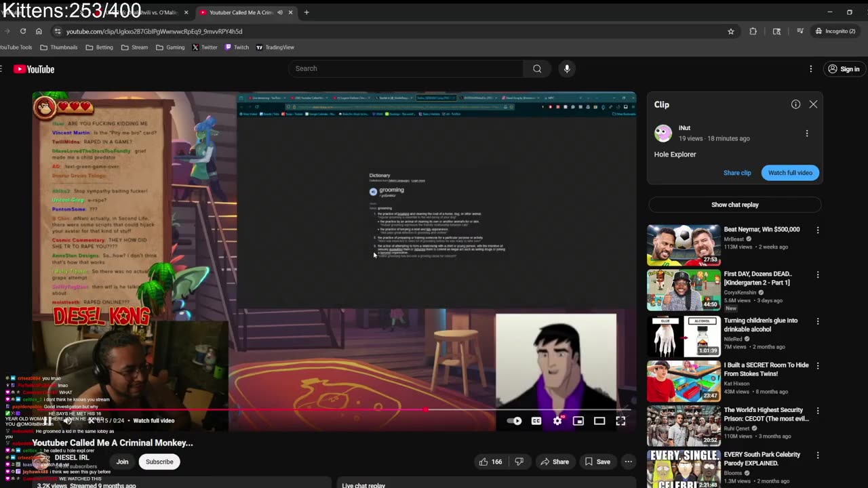Show chat replay

[x=734, y=205]
